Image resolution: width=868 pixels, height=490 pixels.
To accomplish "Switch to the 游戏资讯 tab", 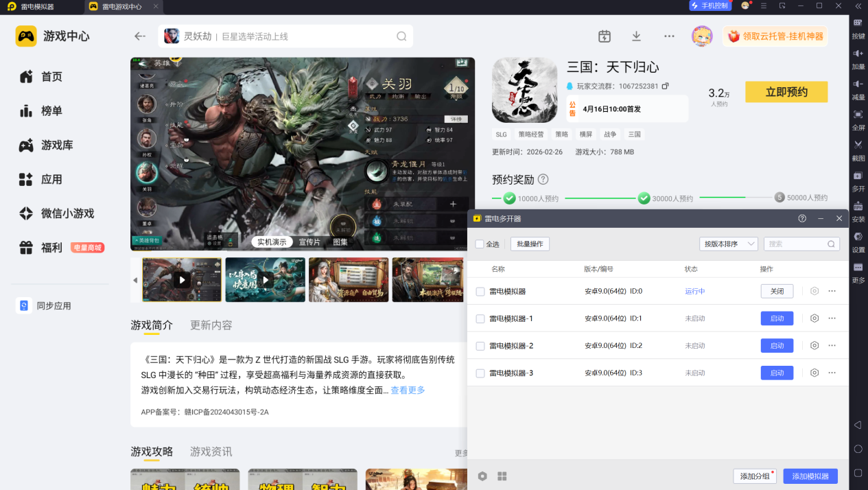I will [211, 452].
